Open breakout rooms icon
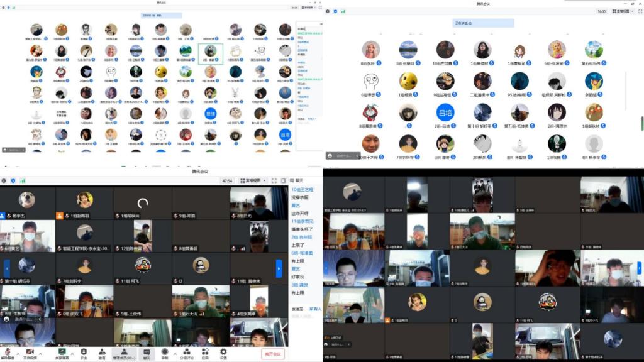This screenshot has height=362, width=644. coord(187,352)
